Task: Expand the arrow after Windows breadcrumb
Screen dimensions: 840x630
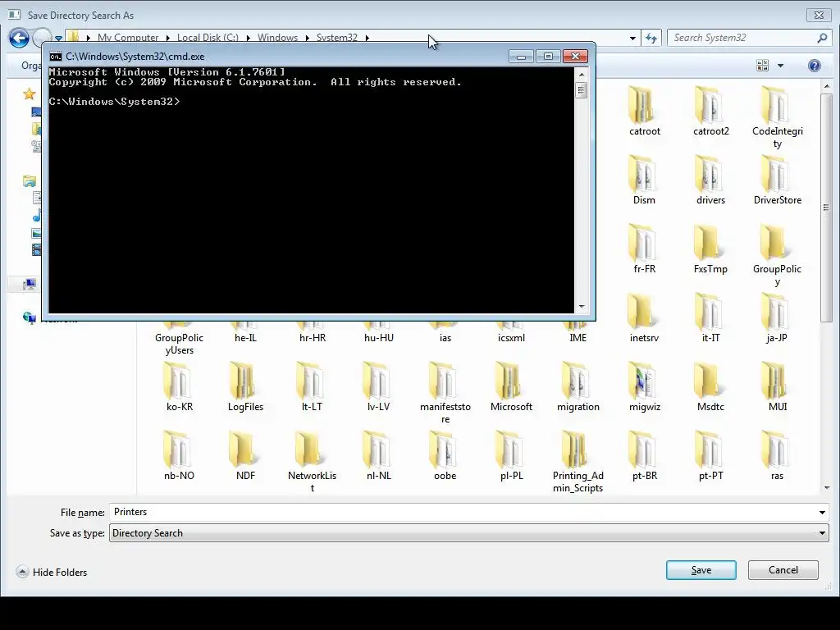Action: [307, 38]
